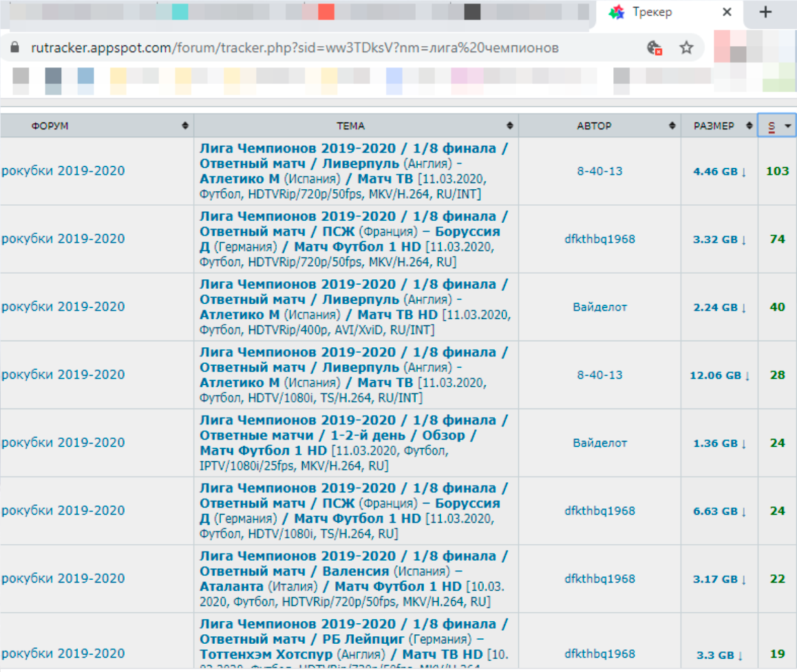Open author 8-40-13 on the 4.46 GB row
Image resolution: width=797 pixels, height=672 pixels.
[599, 171]
